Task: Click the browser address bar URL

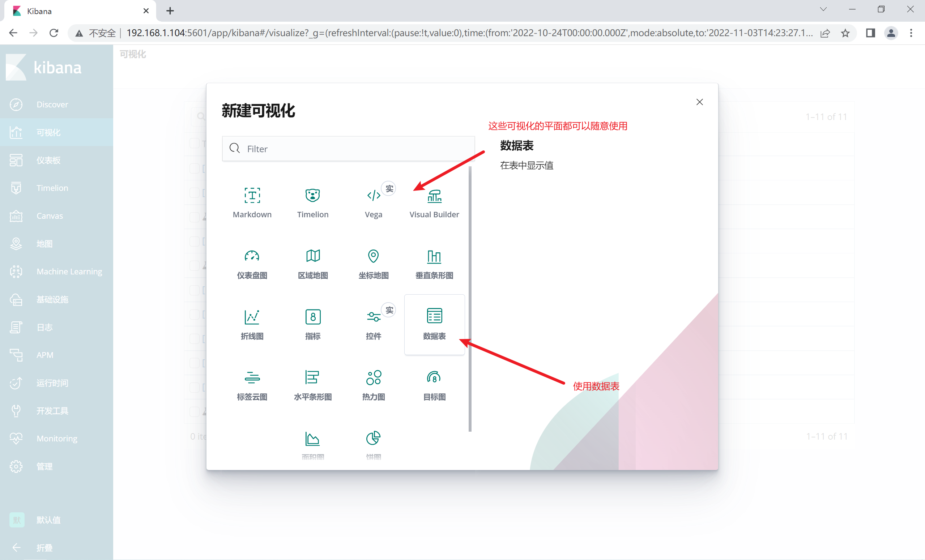Action: click(469, 33)
